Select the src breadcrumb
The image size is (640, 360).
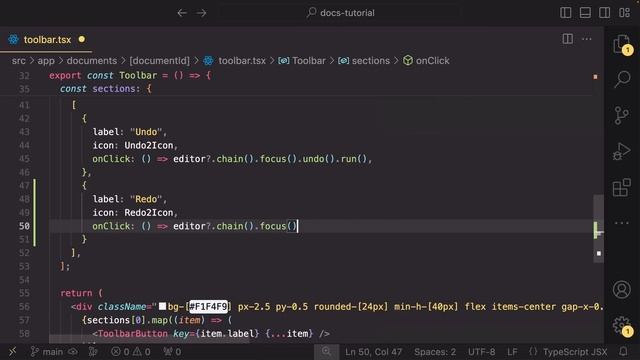pyautogui.click(x=18, y=61)
